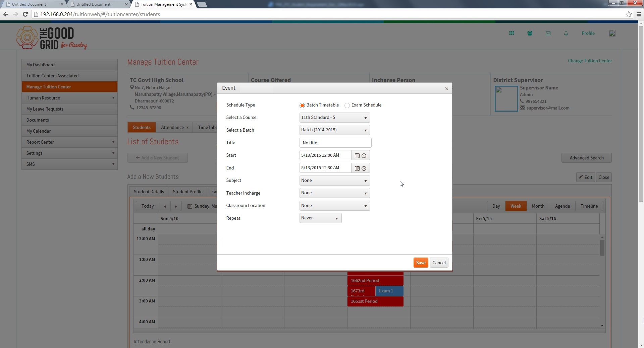Open the End time clock picker icon
The image size is (644, 348).
coord(364,168)
